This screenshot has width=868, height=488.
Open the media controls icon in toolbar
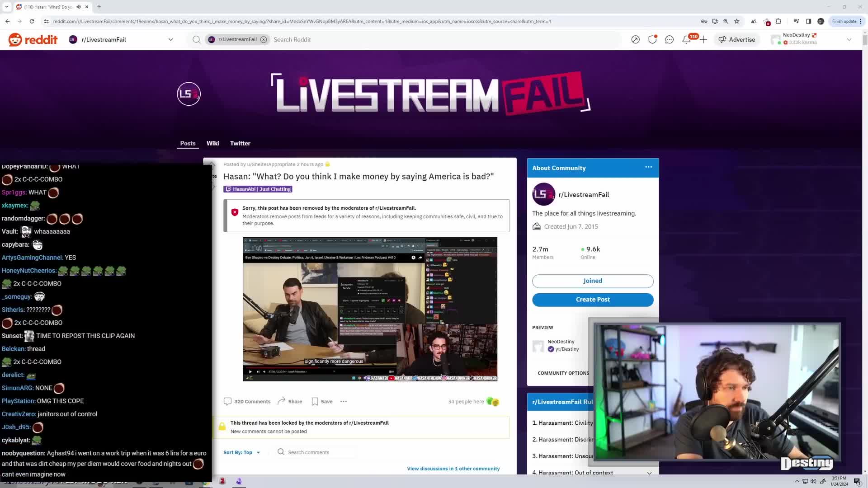(797, 21)
